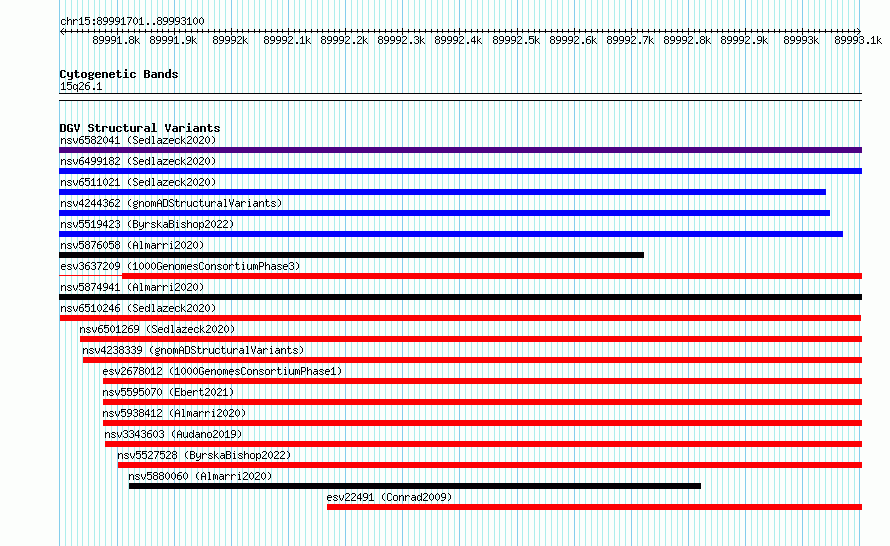890x546 pixels.
Task: Click the 89993k ruler tick label
Action: click(x=801, y=40)
